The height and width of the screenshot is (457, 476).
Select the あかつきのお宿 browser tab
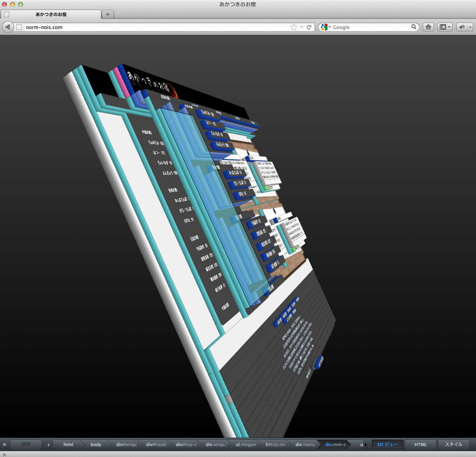point(51,14)
